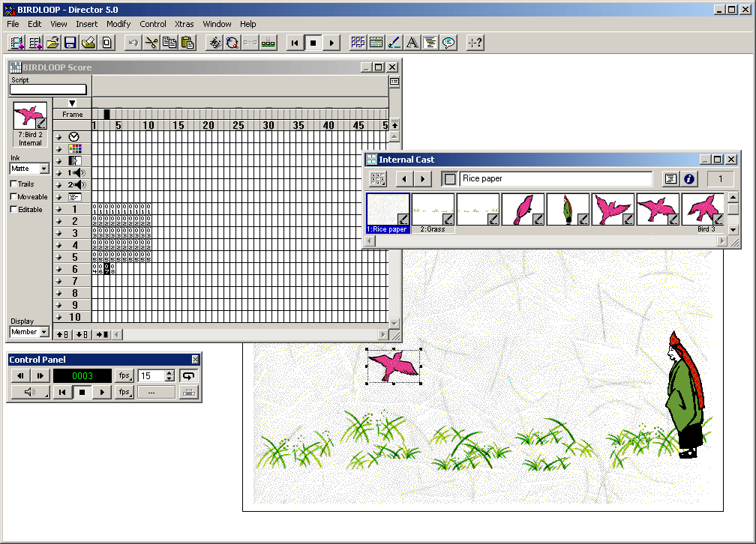Click the New Movie toolbar icon

pos(16,43)
